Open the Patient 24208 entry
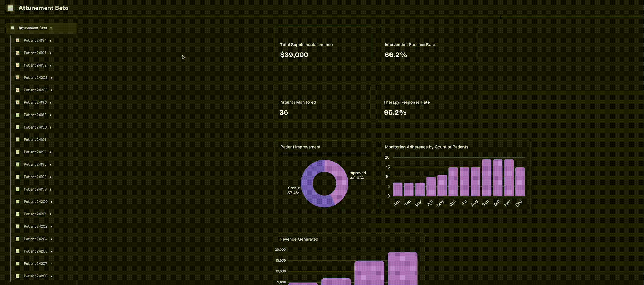 pos(35,276)
